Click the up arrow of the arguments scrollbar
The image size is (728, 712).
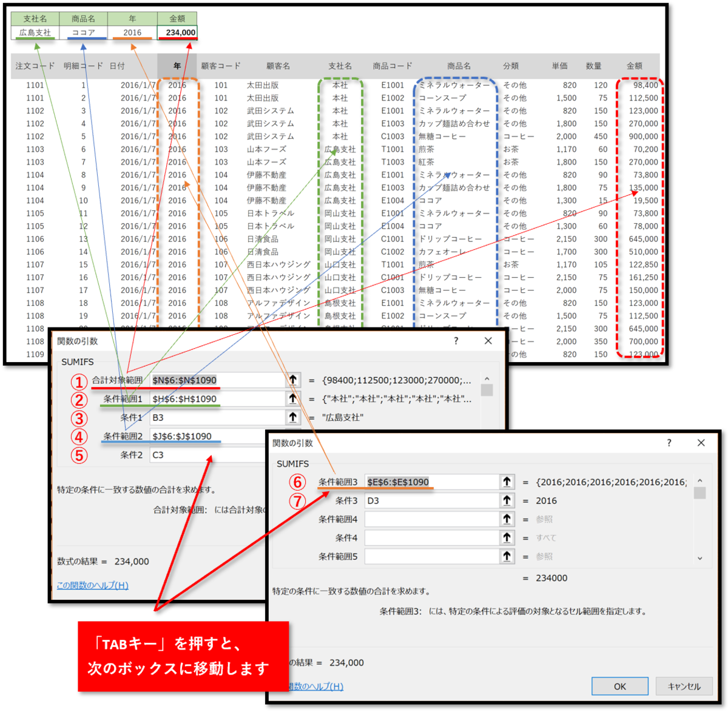[x=487, y=379]
